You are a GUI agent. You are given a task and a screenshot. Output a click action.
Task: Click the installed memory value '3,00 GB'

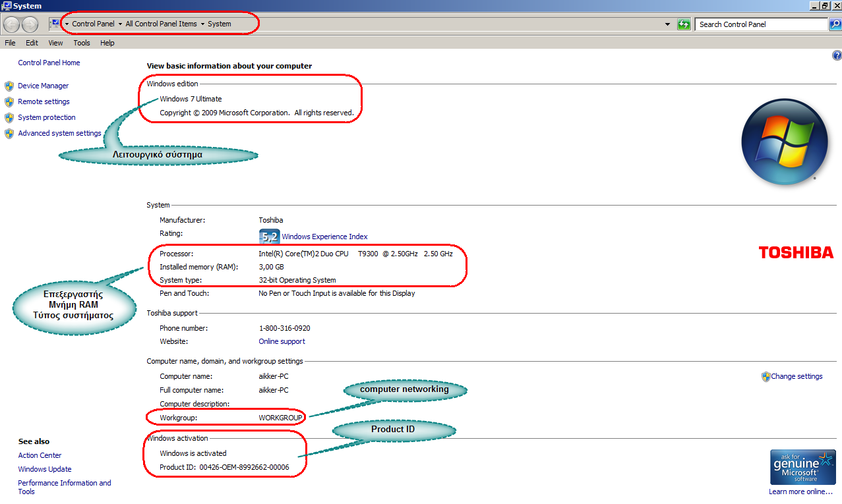click(x=272, y=267)
